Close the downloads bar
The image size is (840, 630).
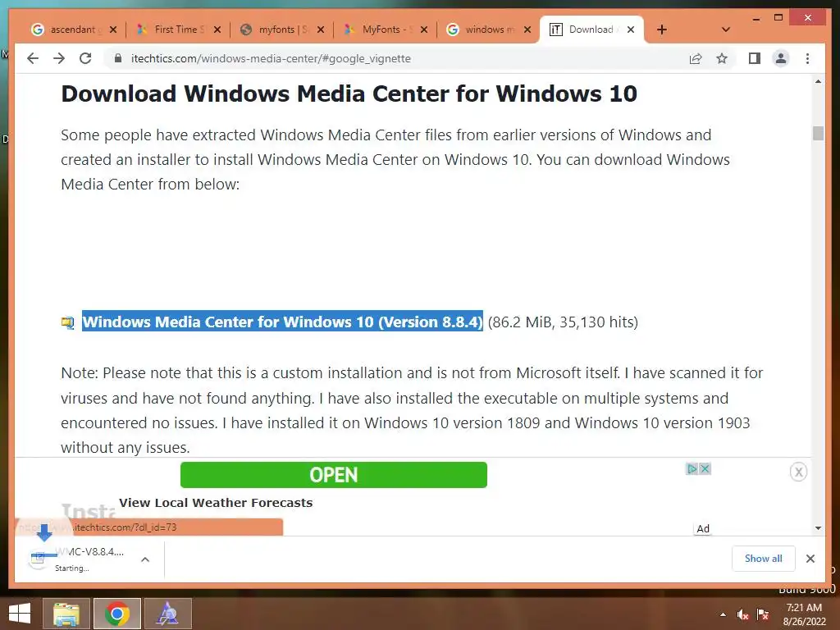click(x=810, y=559)
